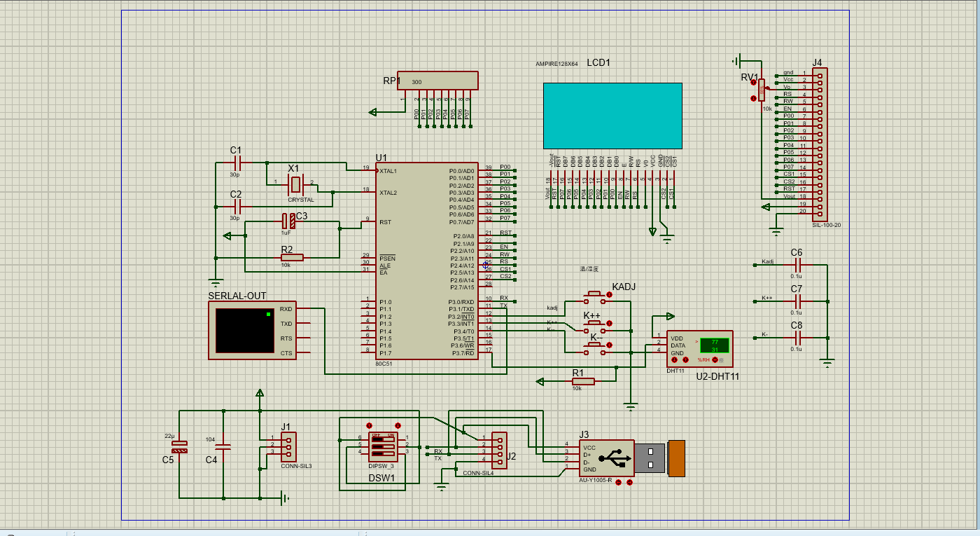Push the K-- pushbutton cap

pos(594,344)
